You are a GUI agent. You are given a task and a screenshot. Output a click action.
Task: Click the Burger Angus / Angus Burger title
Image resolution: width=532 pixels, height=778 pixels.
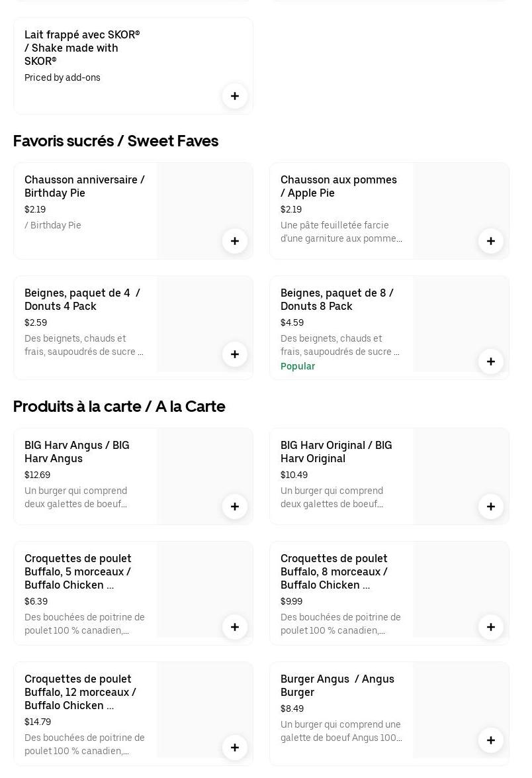(x=337, y=685)
